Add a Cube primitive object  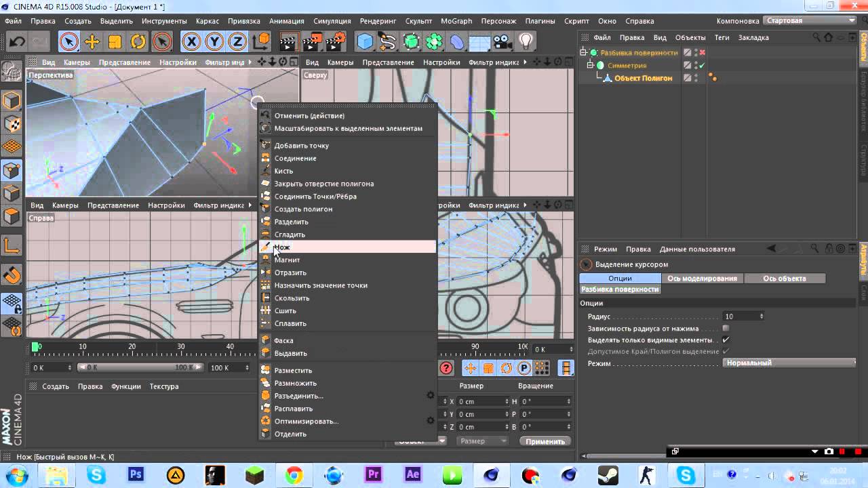coord(366,42)
